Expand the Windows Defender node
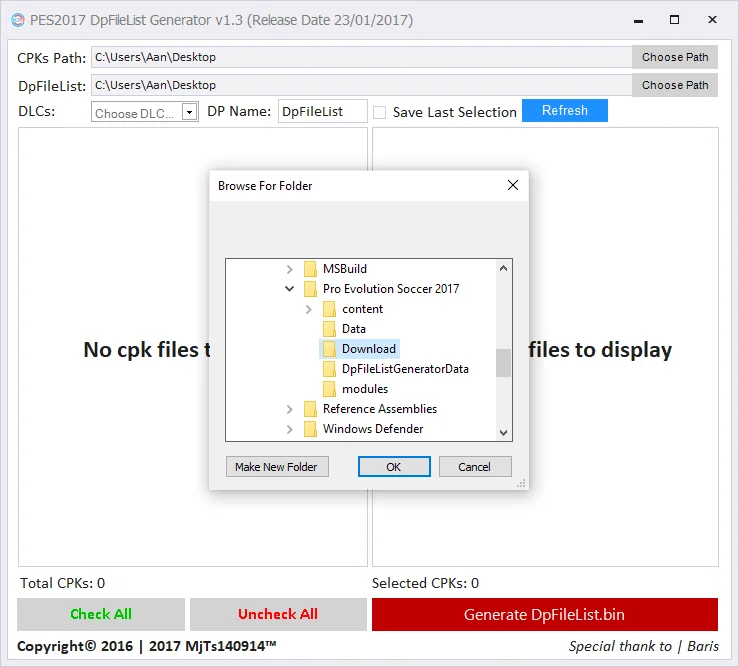 [289, 429]
